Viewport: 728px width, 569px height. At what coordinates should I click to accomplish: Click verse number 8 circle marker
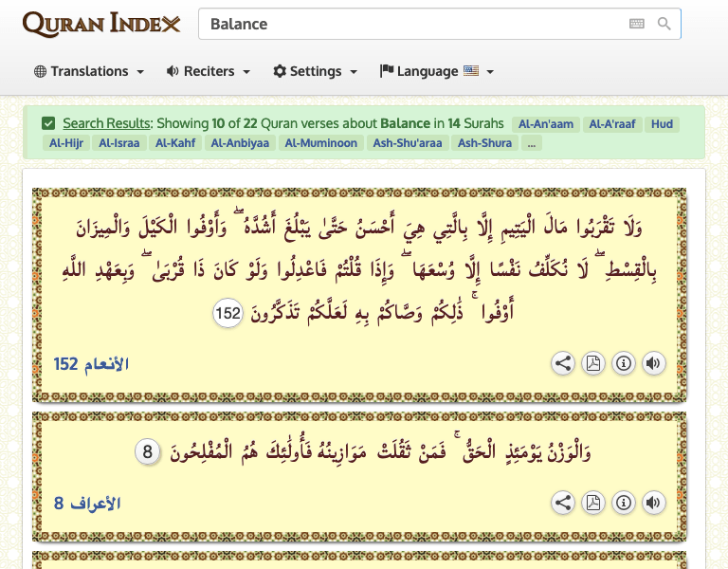point(148,451)
